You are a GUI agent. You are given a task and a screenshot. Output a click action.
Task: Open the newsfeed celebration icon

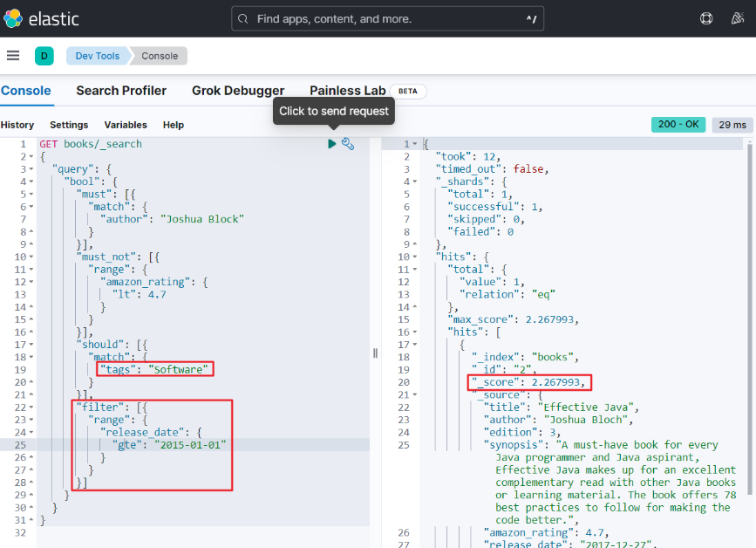(x=738, y=19)
